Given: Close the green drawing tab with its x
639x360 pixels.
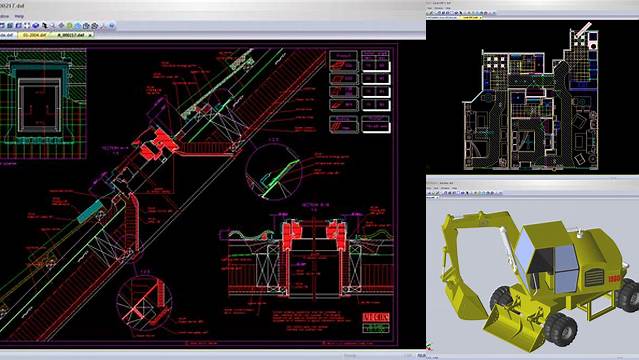Looking at the screenshot, I should click(x=90, y=35).
